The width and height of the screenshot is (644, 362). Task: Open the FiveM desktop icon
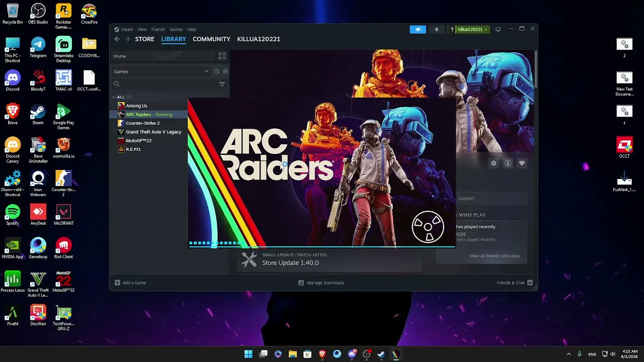click(13, 315)
